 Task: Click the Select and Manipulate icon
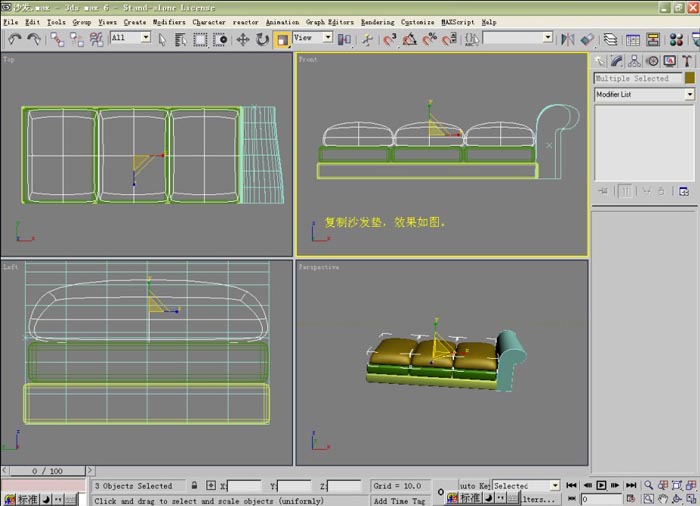click(x=367, y=40)
